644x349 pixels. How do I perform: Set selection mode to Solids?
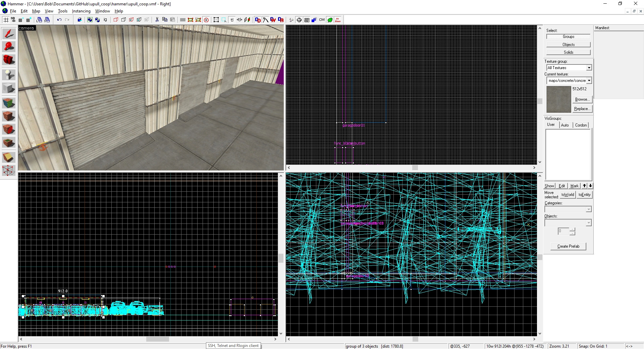click(568, 52)
